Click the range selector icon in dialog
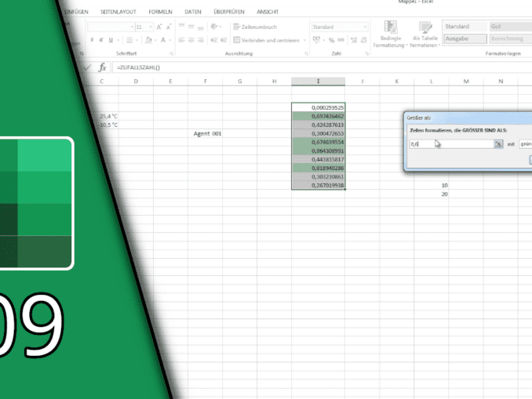The image size is (532, 399). (497, 143)
